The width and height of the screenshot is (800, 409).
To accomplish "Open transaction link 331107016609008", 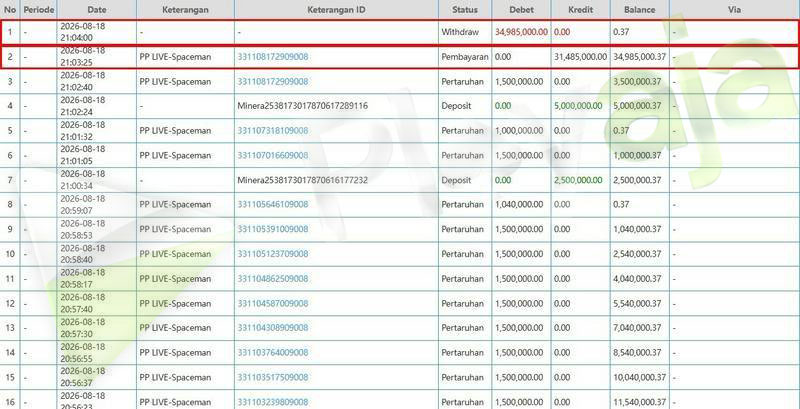I will pyautogui.click(x=272, y=156).
